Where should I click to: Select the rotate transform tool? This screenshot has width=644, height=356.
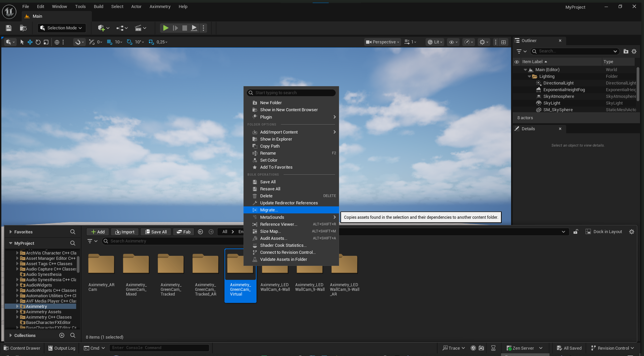pyautogui.click(x=38, y=42)
